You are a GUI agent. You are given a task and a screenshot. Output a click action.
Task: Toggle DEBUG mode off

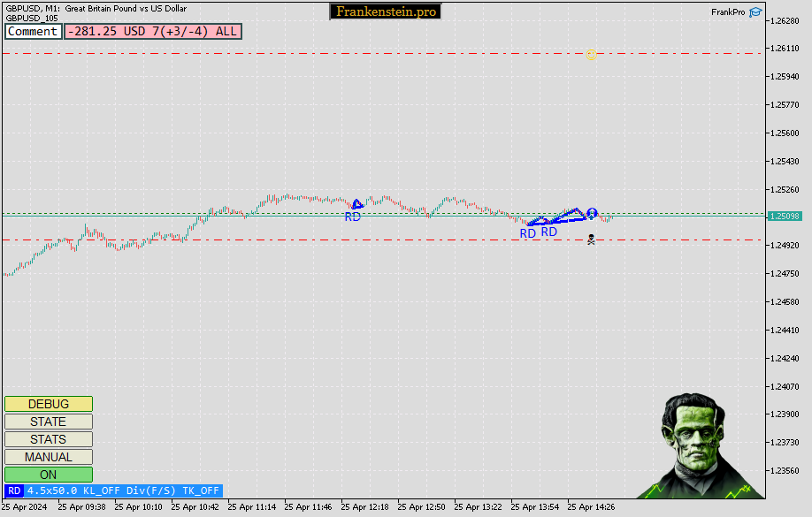coord(49,404)
